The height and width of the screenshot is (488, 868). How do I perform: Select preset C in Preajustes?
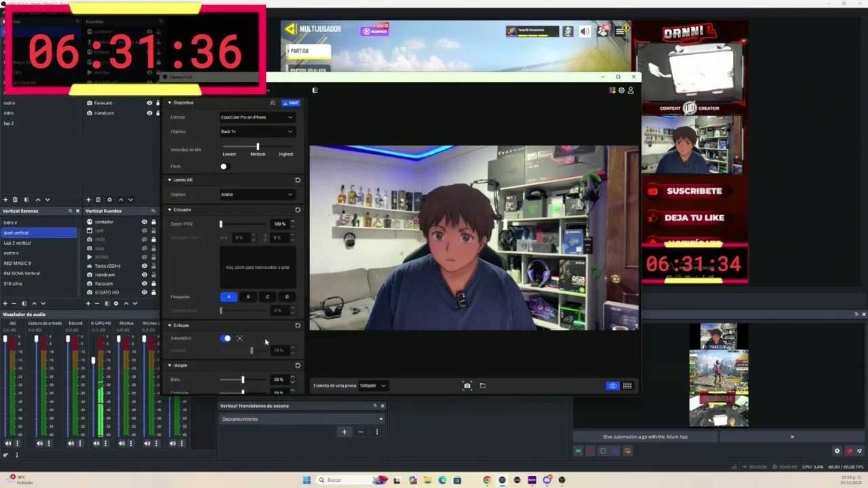(x=267, y=297)
